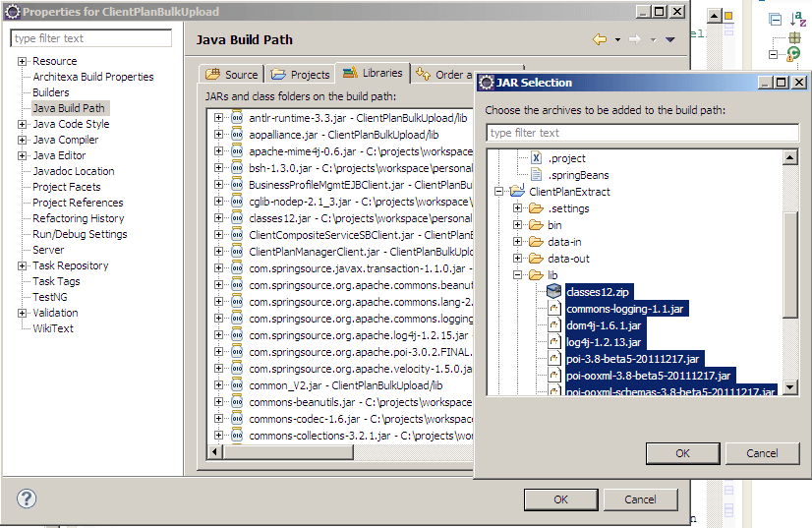812x528 pixels.
Task: Focus the JAR Selection filter text field
Action: [642, 133]
